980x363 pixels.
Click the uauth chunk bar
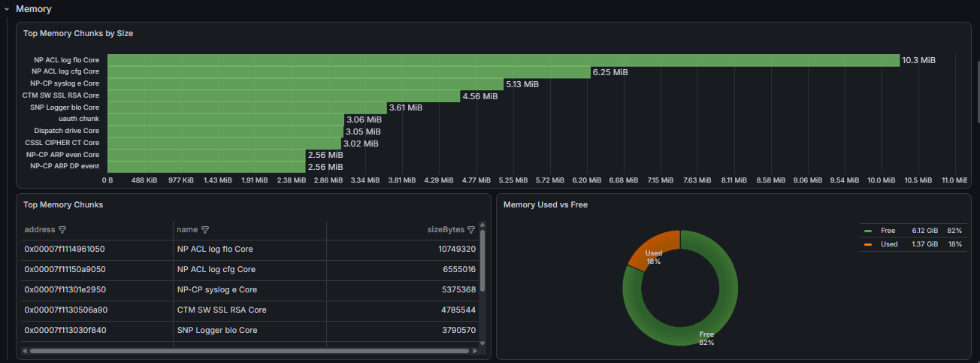[x=225, y=119]
